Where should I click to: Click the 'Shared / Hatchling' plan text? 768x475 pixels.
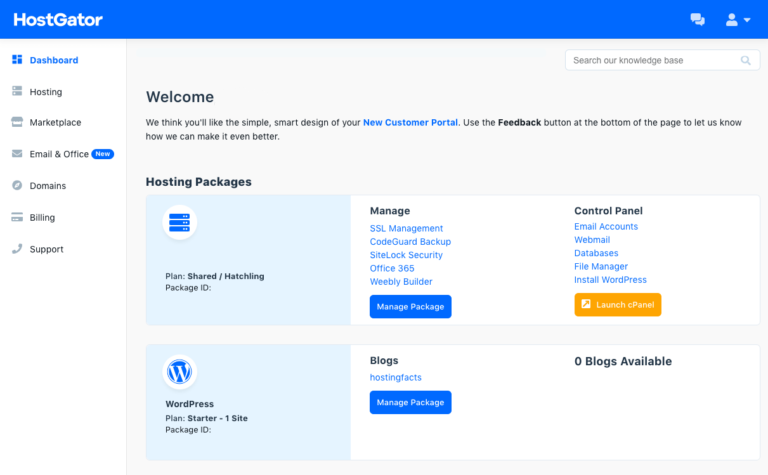226,276
